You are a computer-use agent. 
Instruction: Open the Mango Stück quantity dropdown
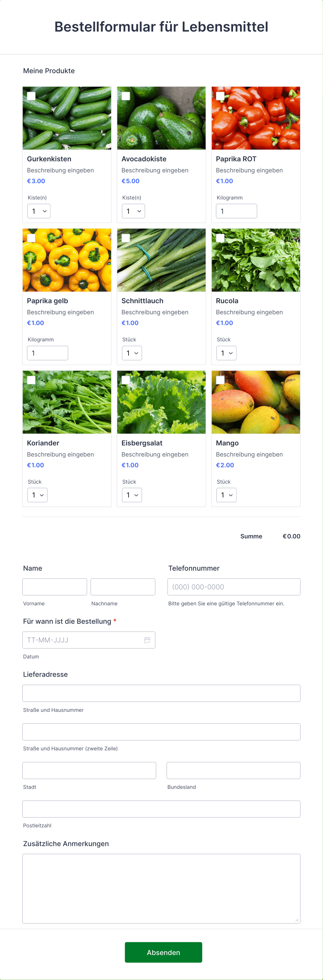[x=226, y=495]
